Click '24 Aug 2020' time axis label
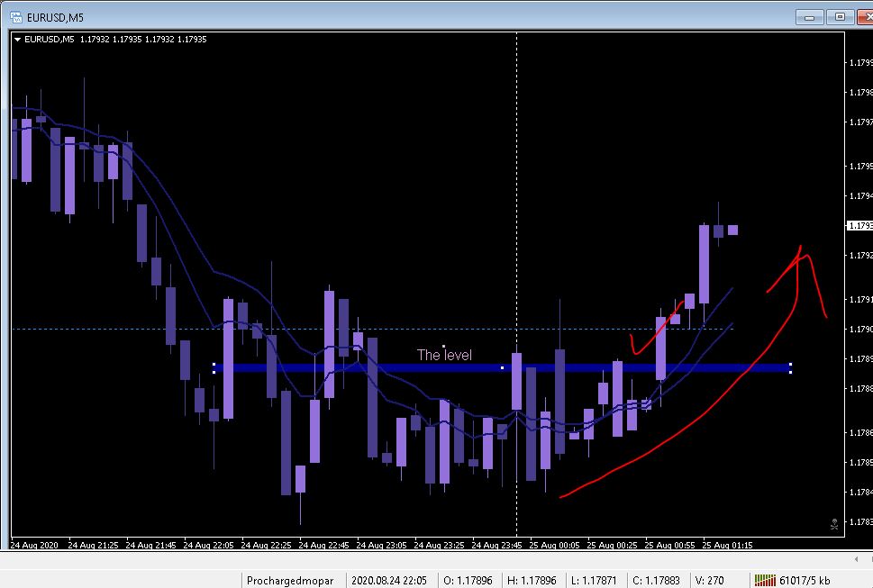873x588 pixels. [34, 545]
